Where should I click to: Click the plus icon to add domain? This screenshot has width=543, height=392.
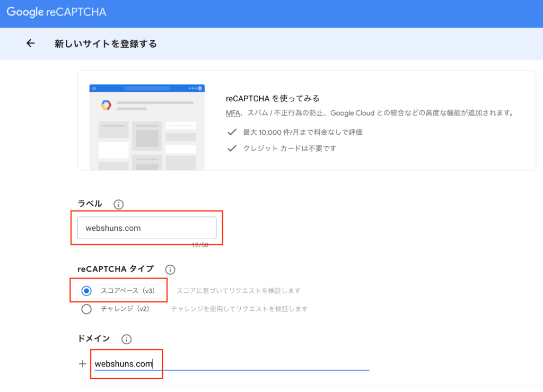pyautogui.click(x=82, y=364)
